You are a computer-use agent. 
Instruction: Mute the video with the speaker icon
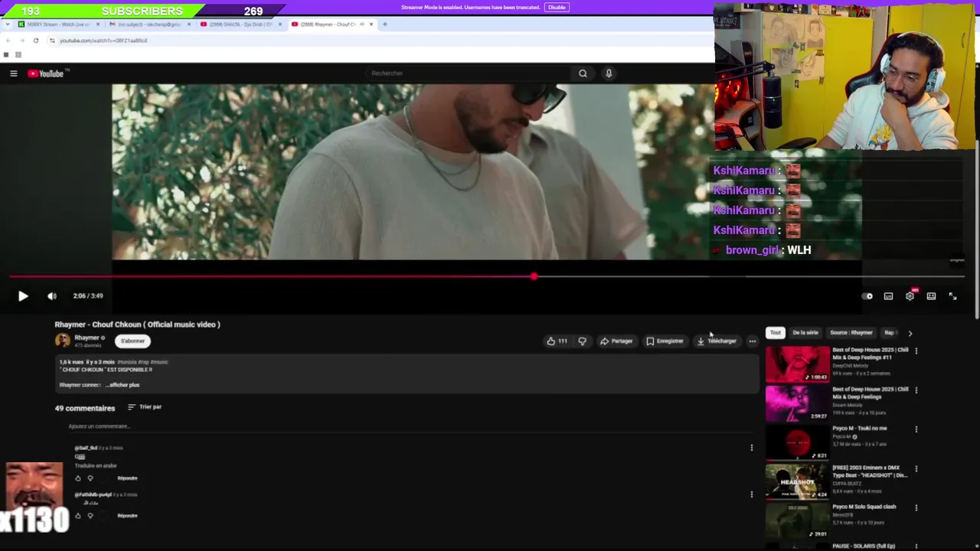click(52, 296)
